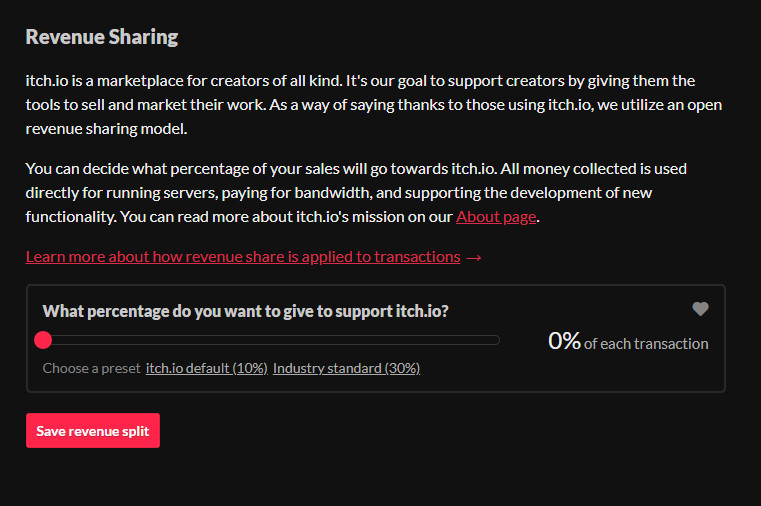Click the right end of the slider track
The height and width of the screenshot is (506, 761).
(496, 340)
